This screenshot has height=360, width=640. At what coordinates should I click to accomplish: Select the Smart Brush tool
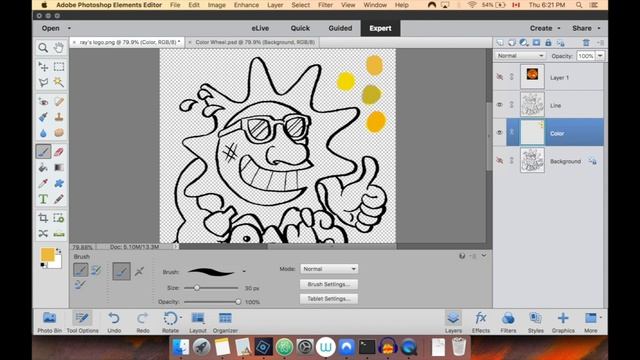(43, 117)
